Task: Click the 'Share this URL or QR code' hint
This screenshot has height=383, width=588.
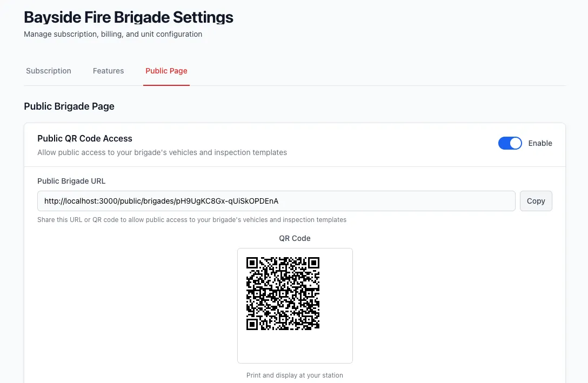Action: click(x=192, y=220)
